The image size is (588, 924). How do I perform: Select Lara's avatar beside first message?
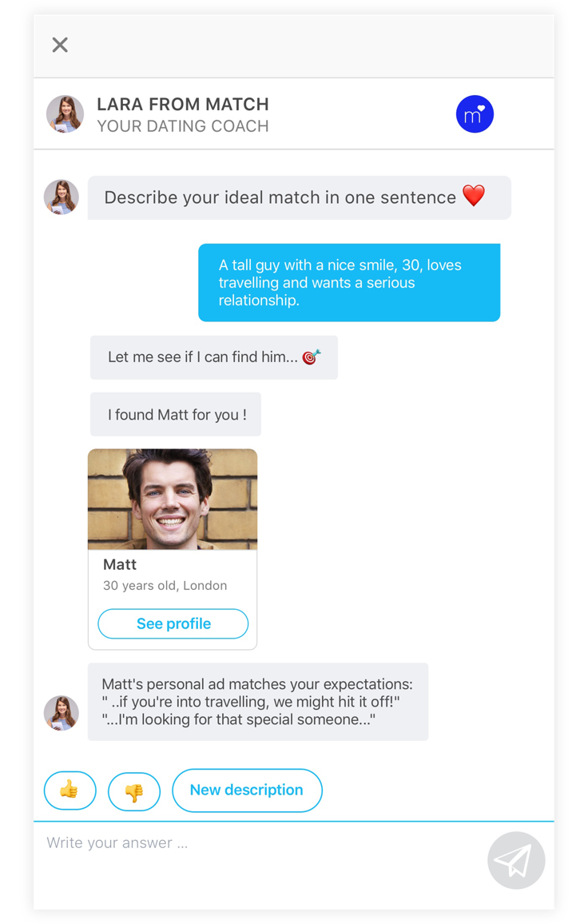pyautogui.click(x=62, y=197)
